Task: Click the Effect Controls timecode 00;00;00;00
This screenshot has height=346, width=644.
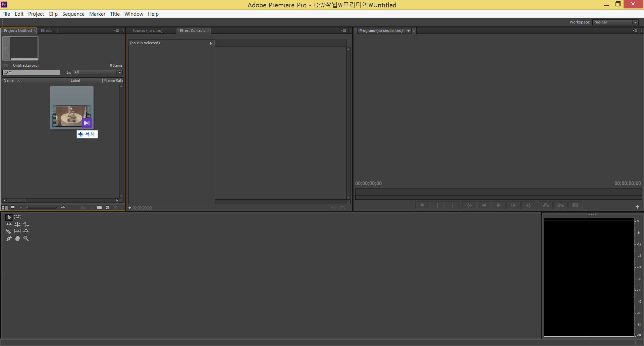Action: tap(142, 208)
